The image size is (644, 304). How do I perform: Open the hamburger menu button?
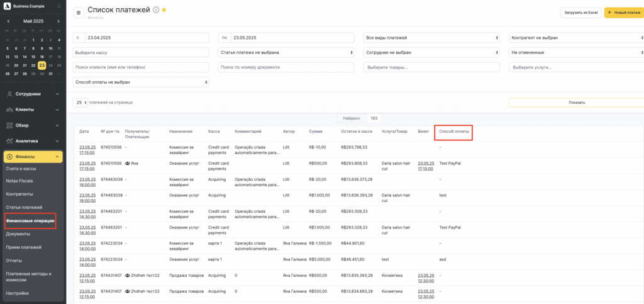[79, 13]
